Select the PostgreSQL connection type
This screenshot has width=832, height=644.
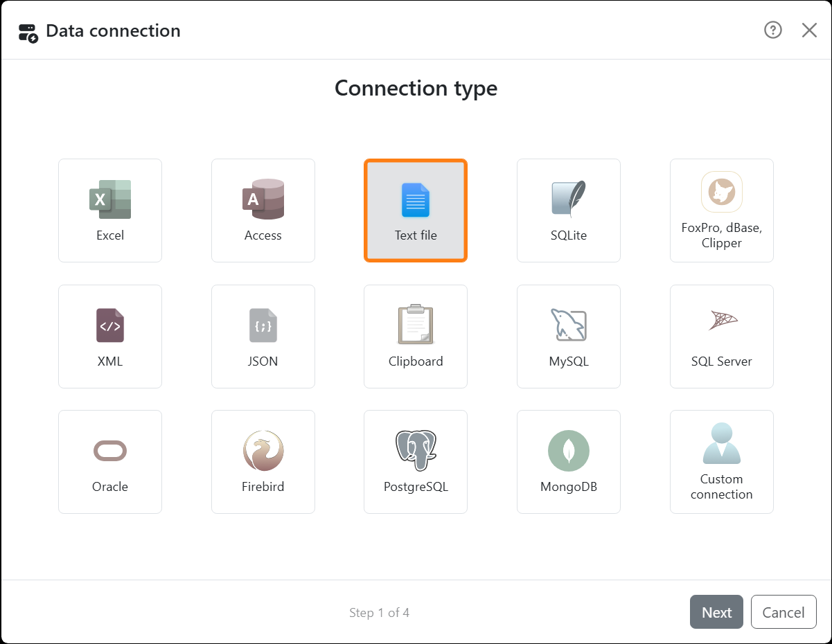(416, 462)
